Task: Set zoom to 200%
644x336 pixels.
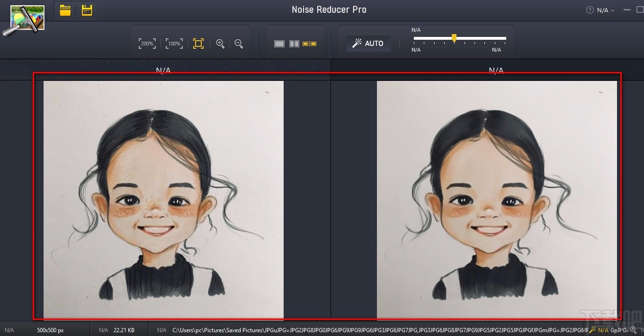Action: (x=147, y=44)
